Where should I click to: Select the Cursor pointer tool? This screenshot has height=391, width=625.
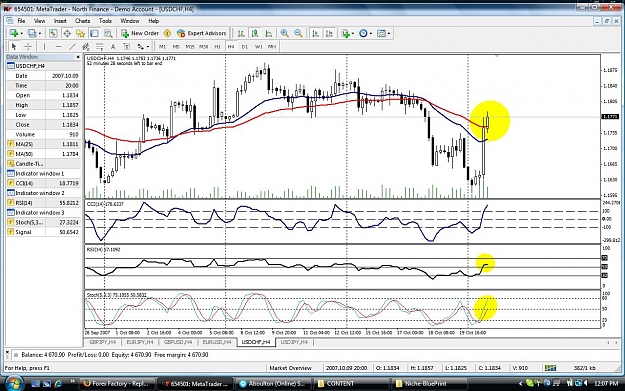click(14, 47)
